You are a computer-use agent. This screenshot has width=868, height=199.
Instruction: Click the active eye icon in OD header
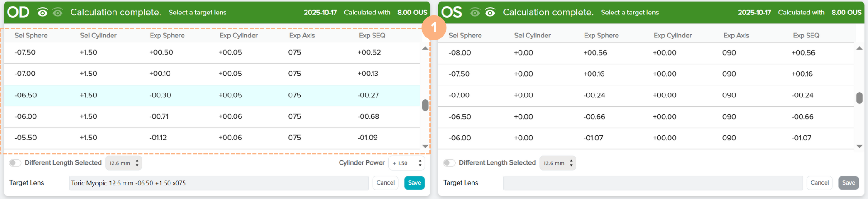pos(42,13)
